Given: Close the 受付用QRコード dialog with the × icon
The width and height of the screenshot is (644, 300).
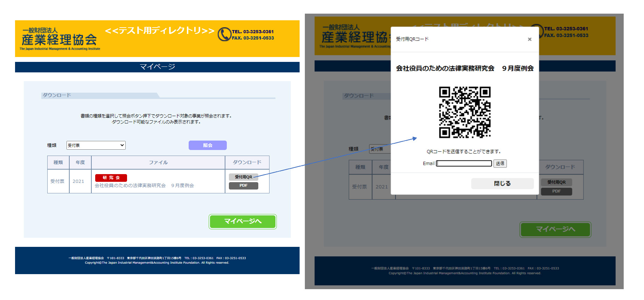Looking at the screenshot, I should [x=530, y=39].
